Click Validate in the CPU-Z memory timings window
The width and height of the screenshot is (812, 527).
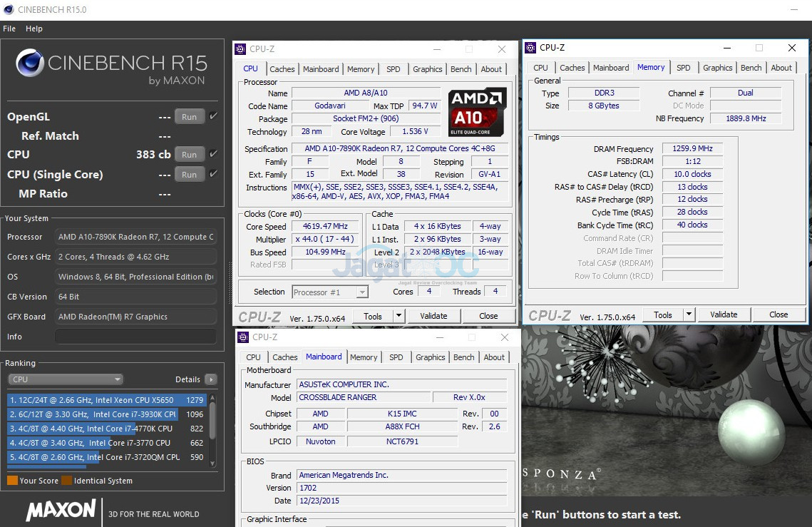coord(724,314)
